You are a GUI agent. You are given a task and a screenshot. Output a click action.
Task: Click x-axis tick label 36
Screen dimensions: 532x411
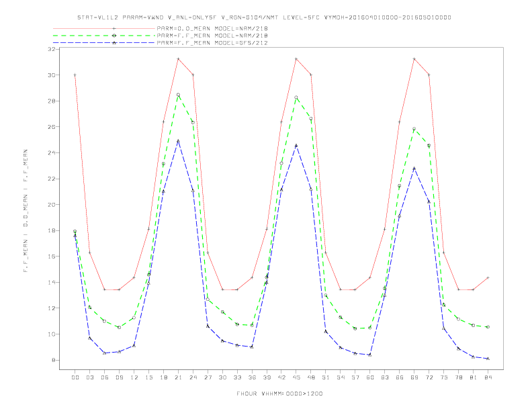pos(252,377)
